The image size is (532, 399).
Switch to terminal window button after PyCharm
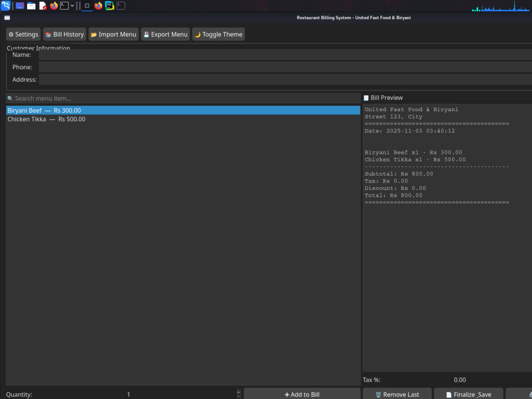point(121,6)
